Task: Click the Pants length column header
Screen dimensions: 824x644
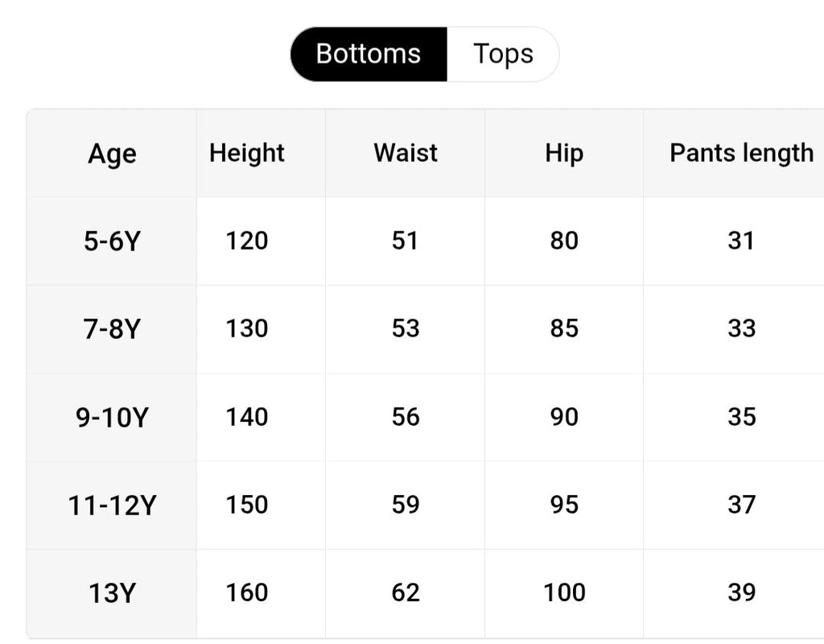Action: pyautogui.click(x=741, y=154)
